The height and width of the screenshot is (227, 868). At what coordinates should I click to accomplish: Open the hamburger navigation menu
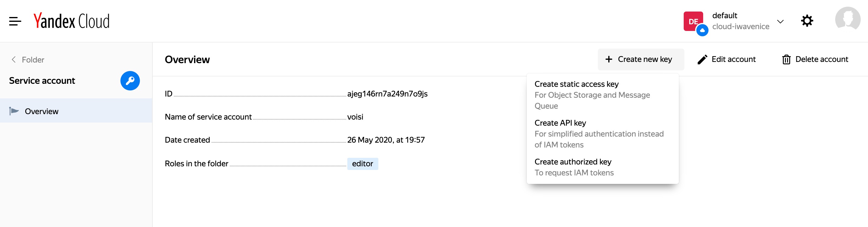coord(15,21)
